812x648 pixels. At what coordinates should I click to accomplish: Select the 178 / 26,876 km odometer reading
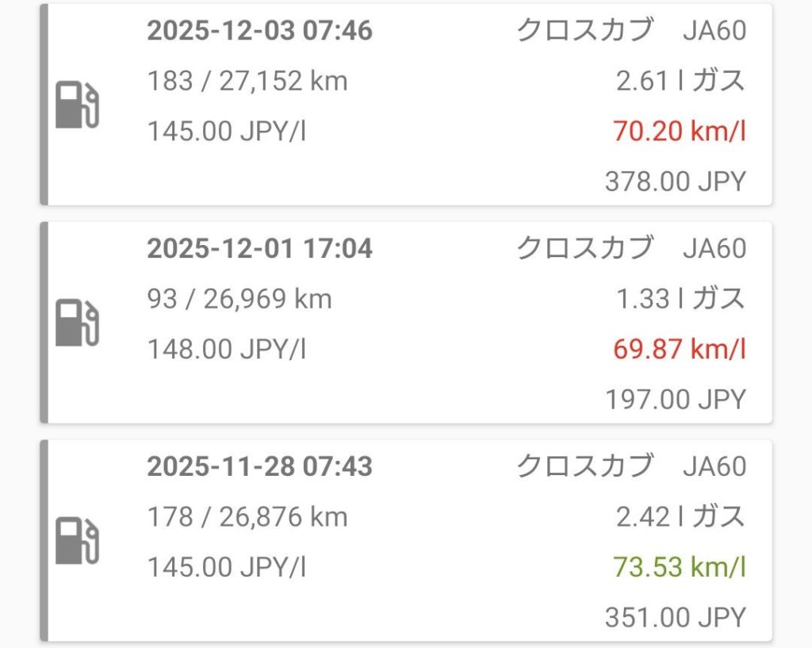pos(247,517)
